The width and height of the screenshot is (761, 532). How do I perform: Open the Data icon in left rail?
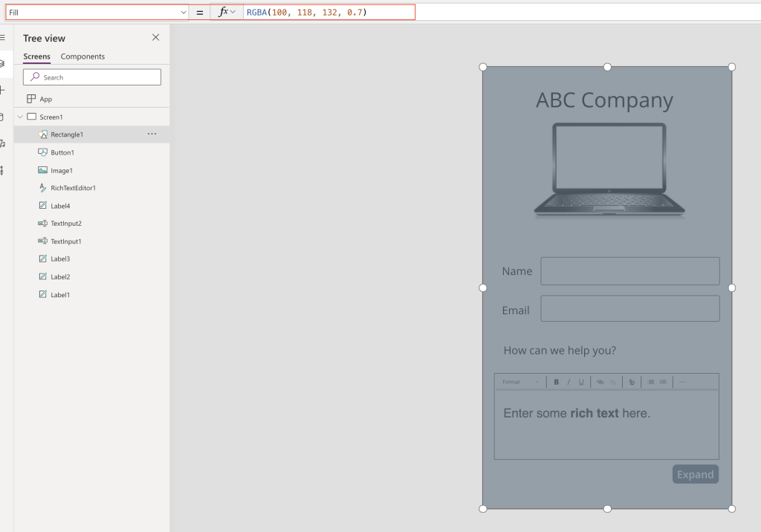tap(2, 117)
